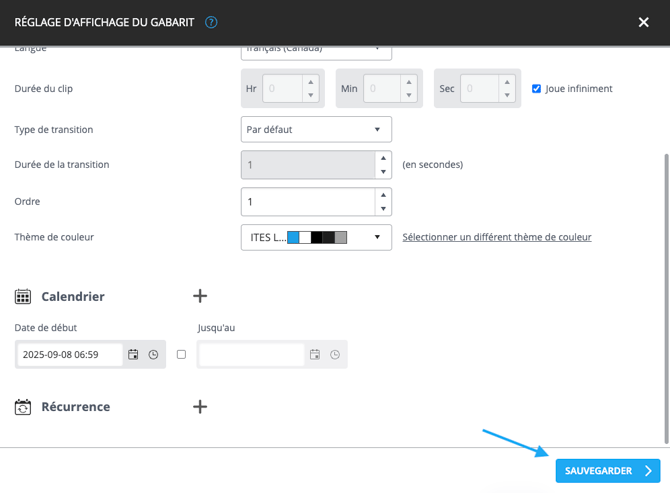This screenshot has width=670, height=493.
Task: Click the (en secondes) text
Action: click(x=432, y=164)
